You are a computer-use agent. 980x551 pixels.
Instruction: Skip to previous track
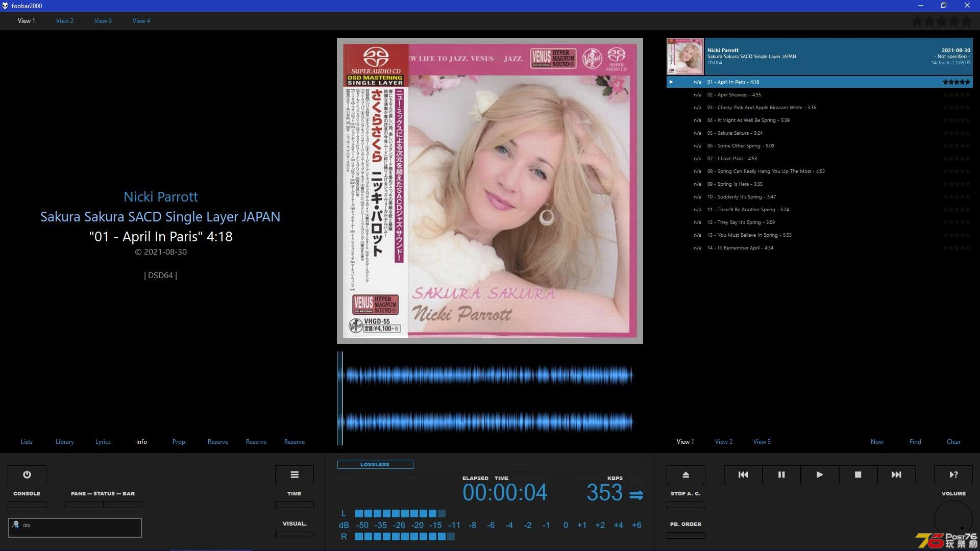pyautogui.click(x=743, y=474)
